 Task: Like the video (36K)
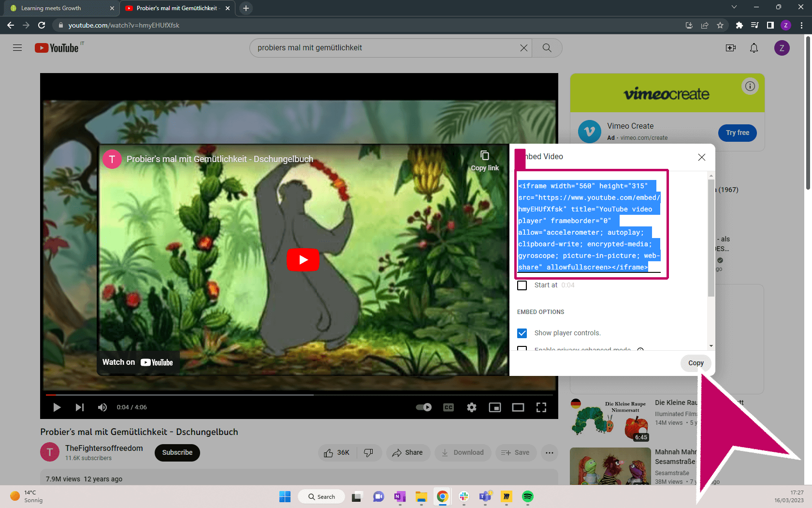coord(337,452)
